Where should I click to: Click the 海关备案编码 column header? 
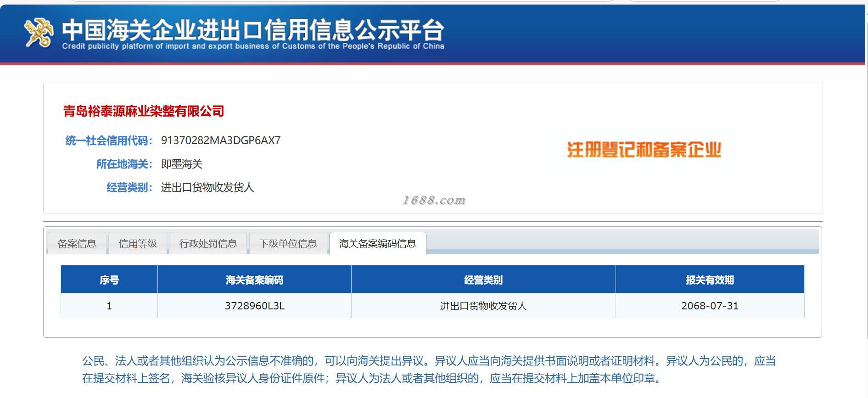[254, 280]
